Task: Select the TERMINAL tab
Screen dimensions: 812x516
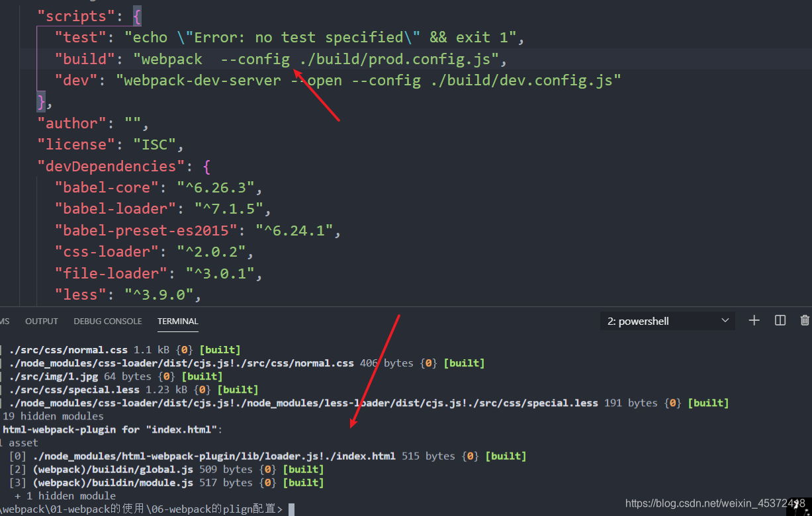Action: coord(177,321)
